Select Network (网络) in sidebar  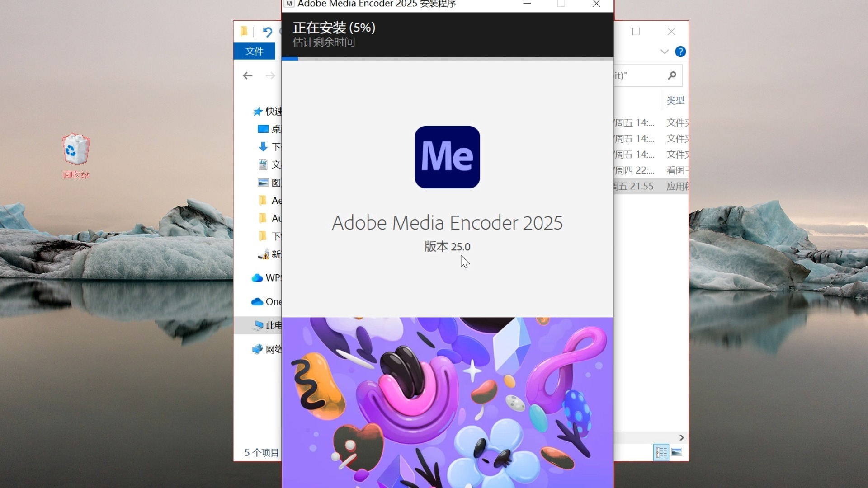[x=266, y=349]
